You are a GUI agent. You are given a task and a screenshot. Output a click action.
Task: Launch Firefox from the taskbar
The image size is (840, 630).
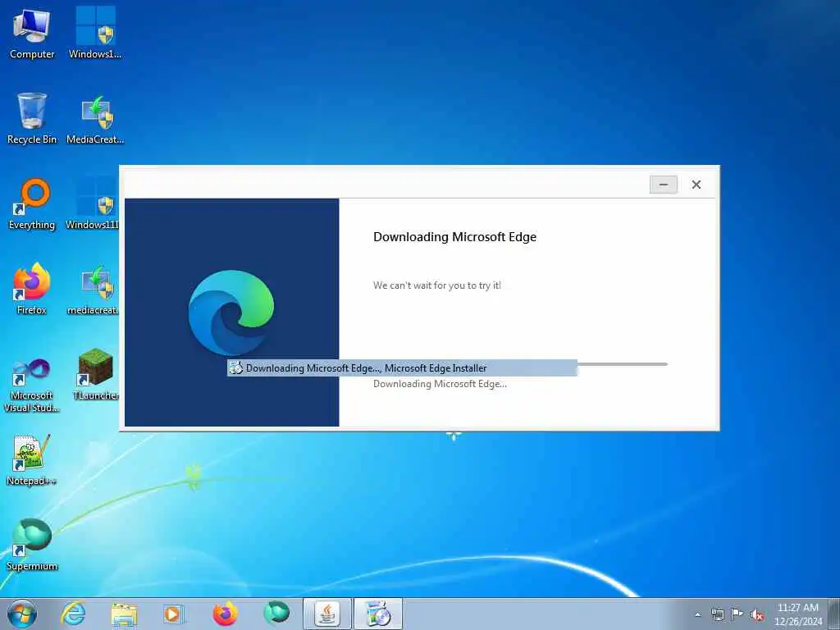coord(226,614)
